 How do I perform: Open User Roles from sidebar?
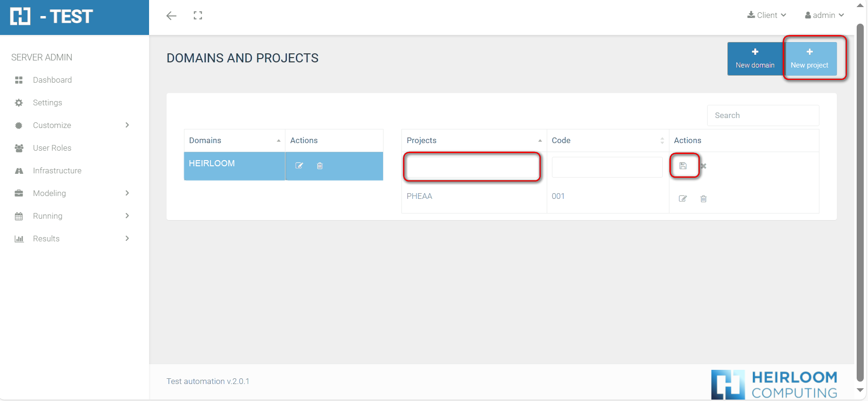(x=52, y=148)
